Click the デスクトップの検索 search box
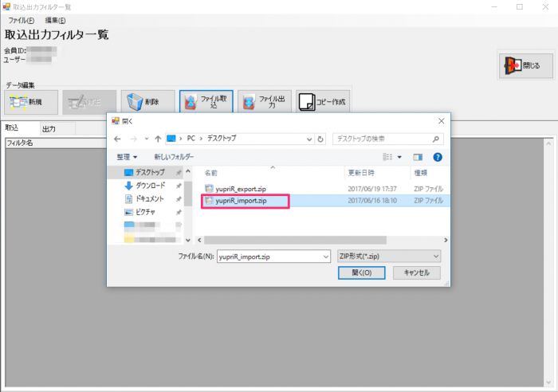 pos(387,139)
